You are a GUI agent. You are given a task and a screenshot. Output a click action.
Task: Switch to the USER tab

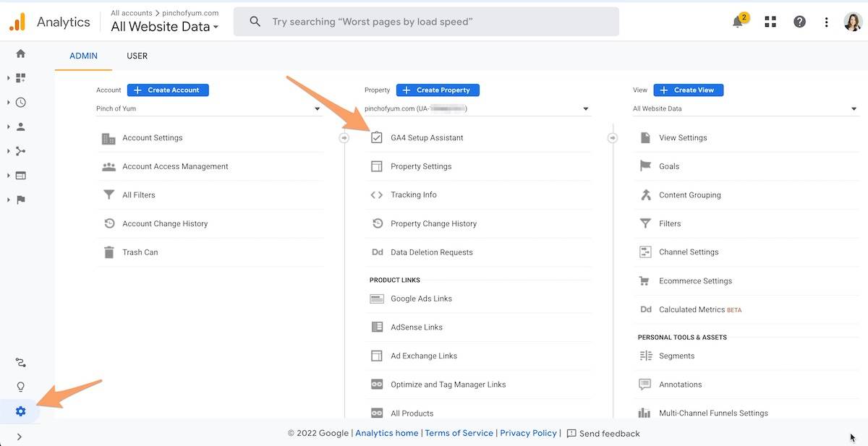137,56
